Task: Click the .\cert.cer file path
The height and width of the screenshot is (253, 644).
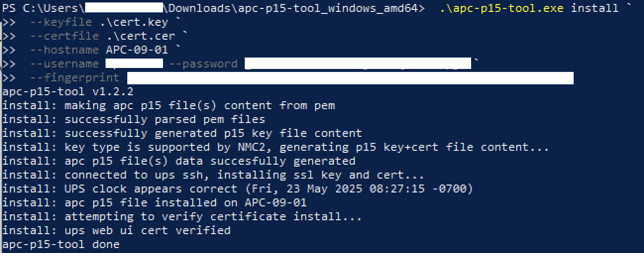Action: coord(141,36)
